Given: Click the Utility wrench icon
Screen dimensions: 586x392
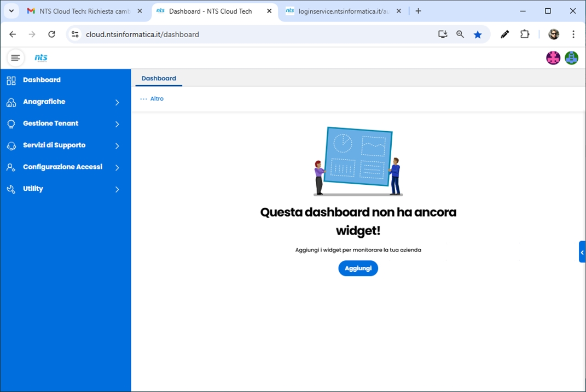Looking at the screenshot, I should (11, 189).
